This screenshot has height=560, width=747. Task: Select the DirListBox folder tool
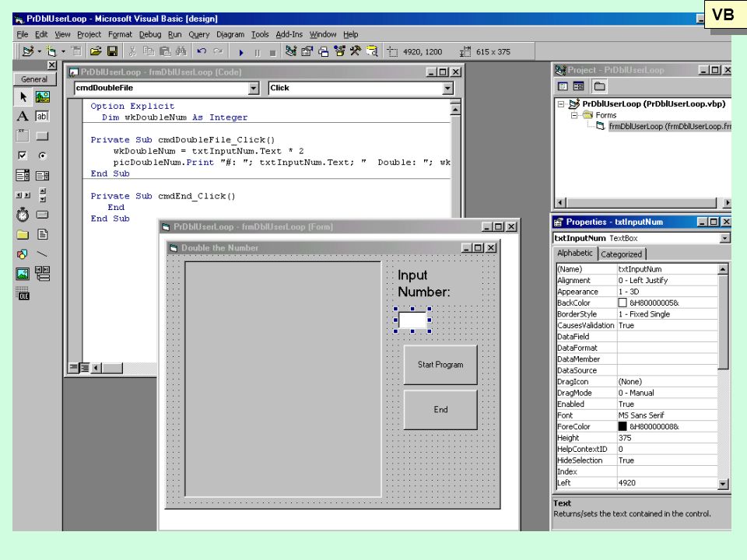pyautogui.click(x=23, y=234)
